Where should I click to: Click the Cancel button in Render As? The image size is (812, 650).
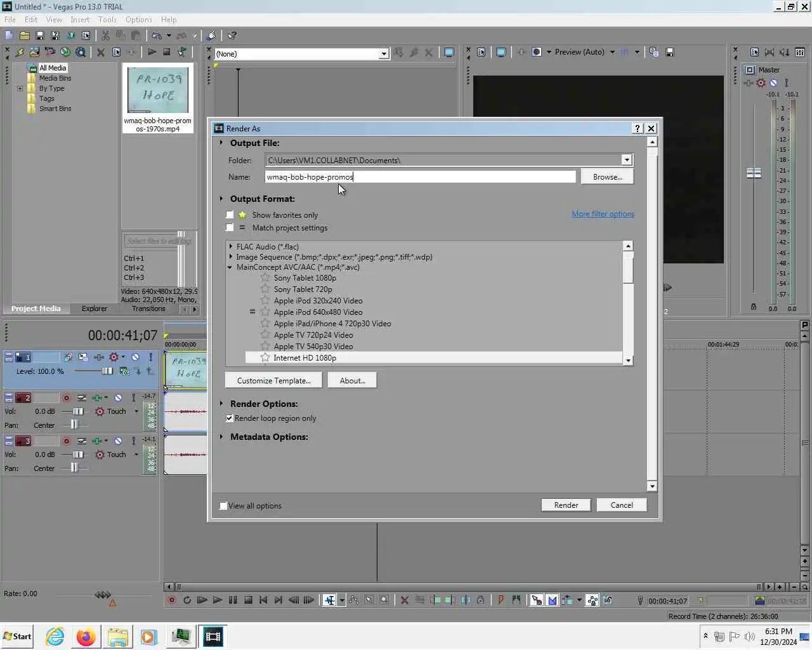pyautogui.click(x=622, y=505)
